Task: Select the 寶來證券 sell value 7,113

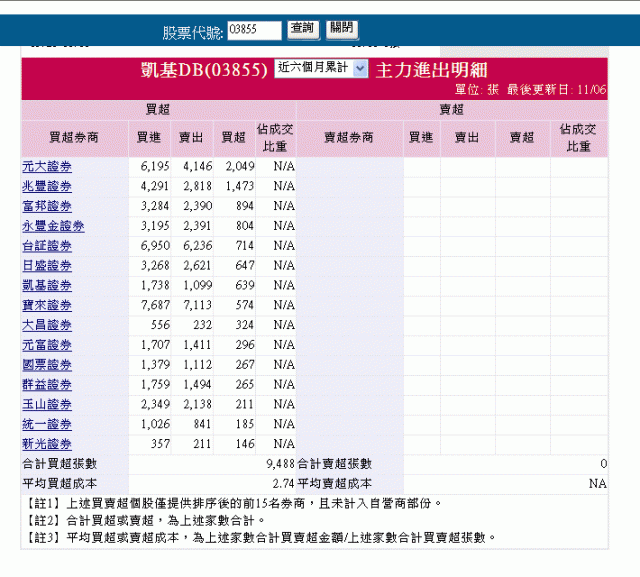Action: pos(198,306)
